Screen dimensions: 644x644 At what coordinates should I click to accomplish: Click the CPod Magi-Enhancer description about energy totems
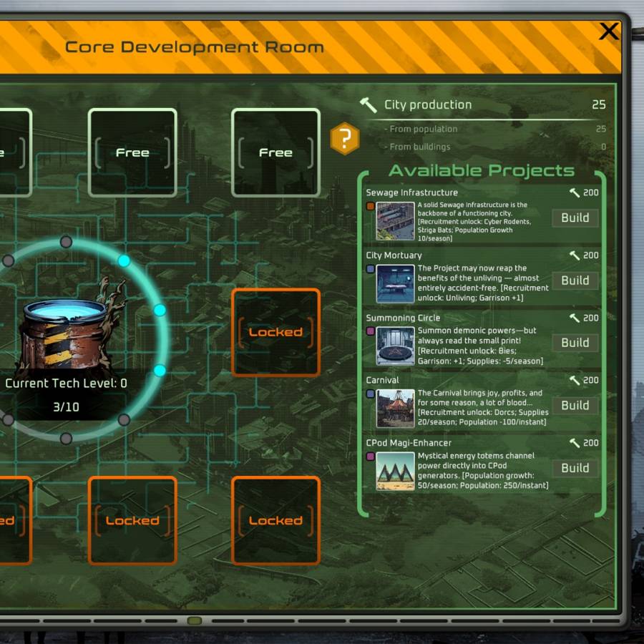click(x=483, y=471)
